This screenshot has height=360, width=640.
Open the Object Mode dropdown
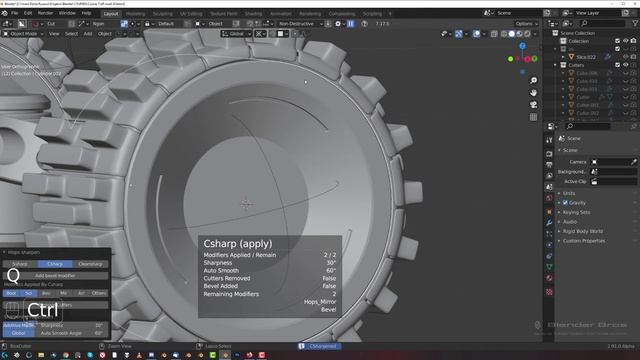(x=23, y=34)
